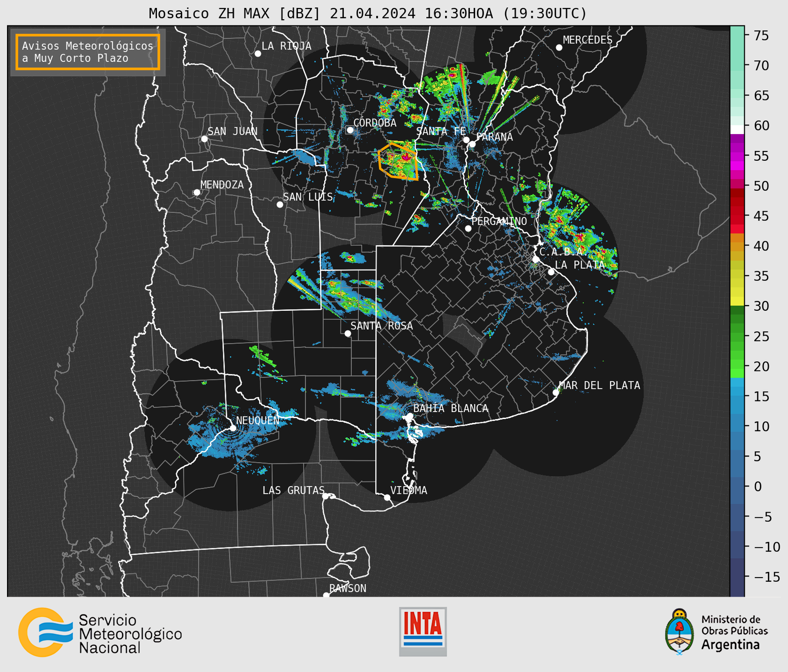Click the green 25 dBZ band in color bar
788x672 pixels.
(737, 336)
